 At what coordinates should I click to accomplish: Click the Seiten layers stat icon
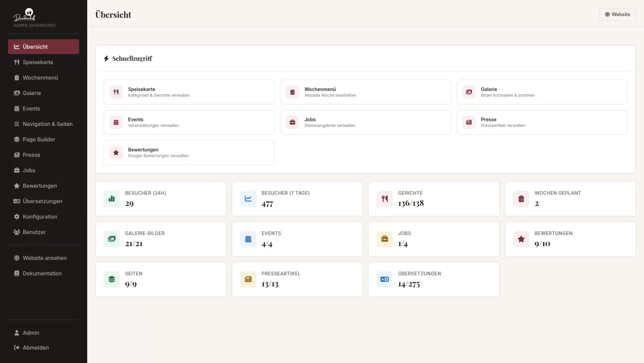[x=112, y=279]
